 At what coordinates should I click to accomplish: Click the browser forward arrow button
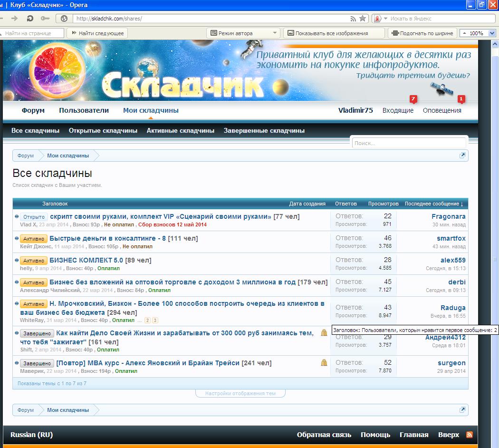[x=14, y=19]
